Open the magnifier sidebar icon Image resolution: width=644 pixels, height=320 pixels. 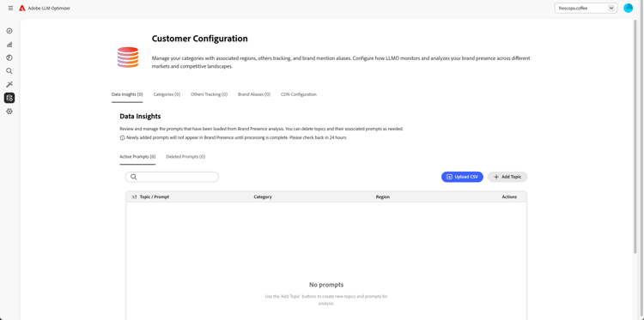tap(9, 71)
